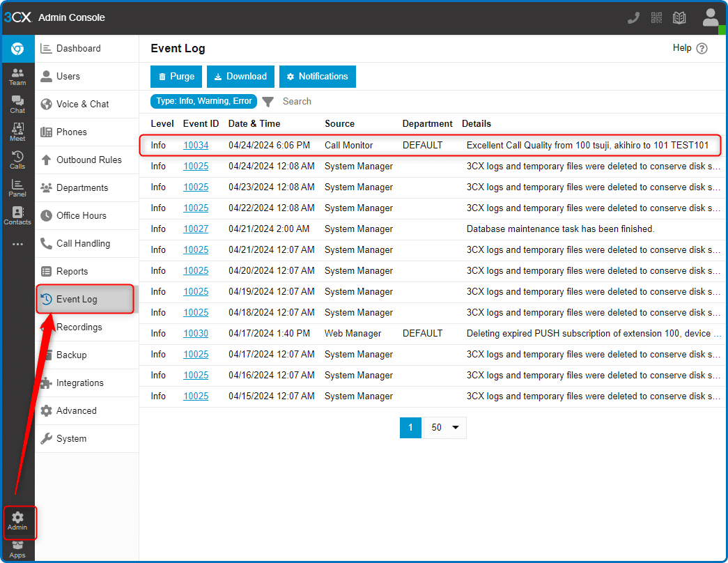Open System menu item
This screenshot has width=728, height=563.
87,438
